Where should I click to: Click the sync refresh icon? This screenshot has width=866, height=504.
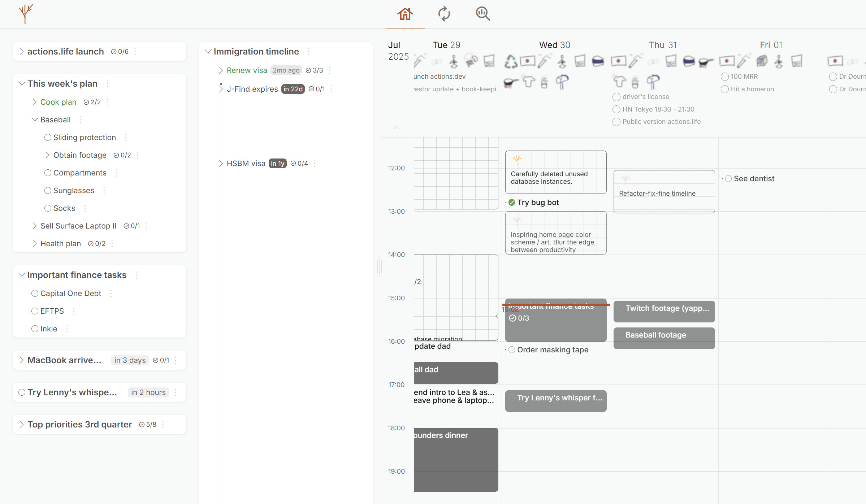(x=444, y=14)
